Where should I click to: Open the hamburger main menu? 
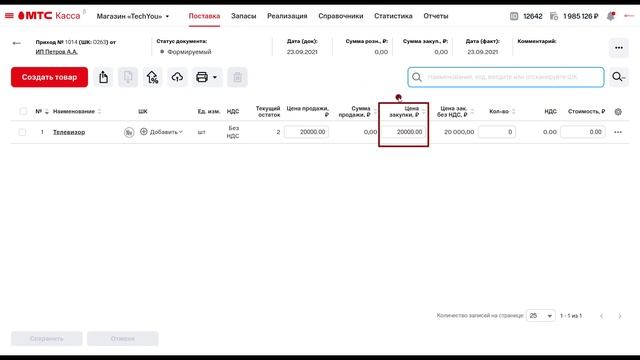(x=9, y=16)
